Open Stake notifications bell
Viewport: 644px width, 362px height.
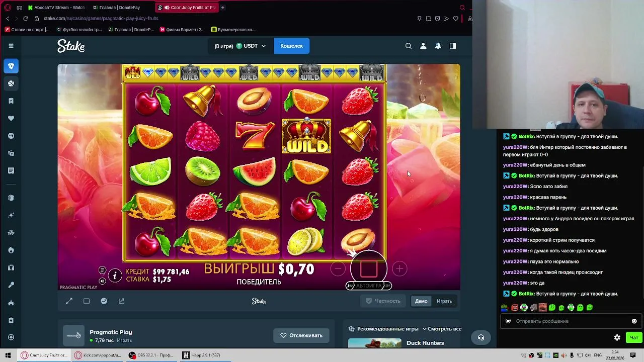pyautogui.click(x=438, y=46)
